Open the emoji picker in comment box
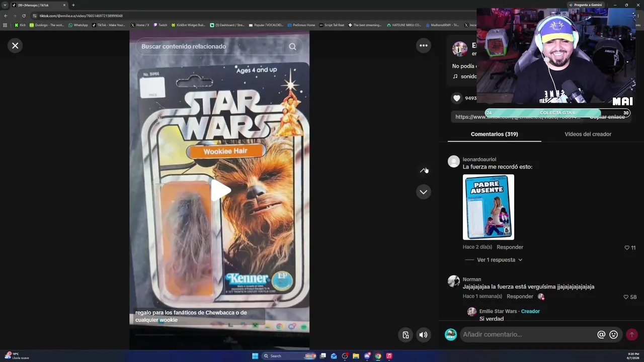Viewport: 644px width, 362px height. coord(613,335)
